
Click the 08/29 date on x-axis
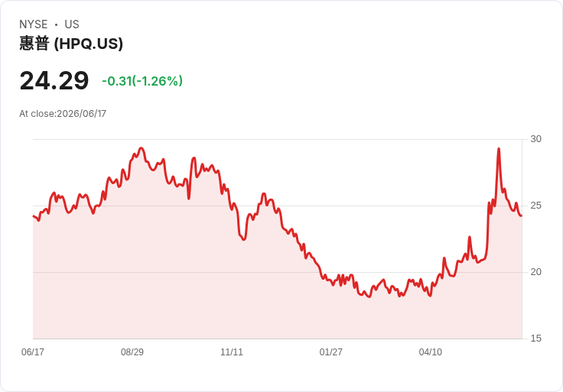click(x=132, y=352)
